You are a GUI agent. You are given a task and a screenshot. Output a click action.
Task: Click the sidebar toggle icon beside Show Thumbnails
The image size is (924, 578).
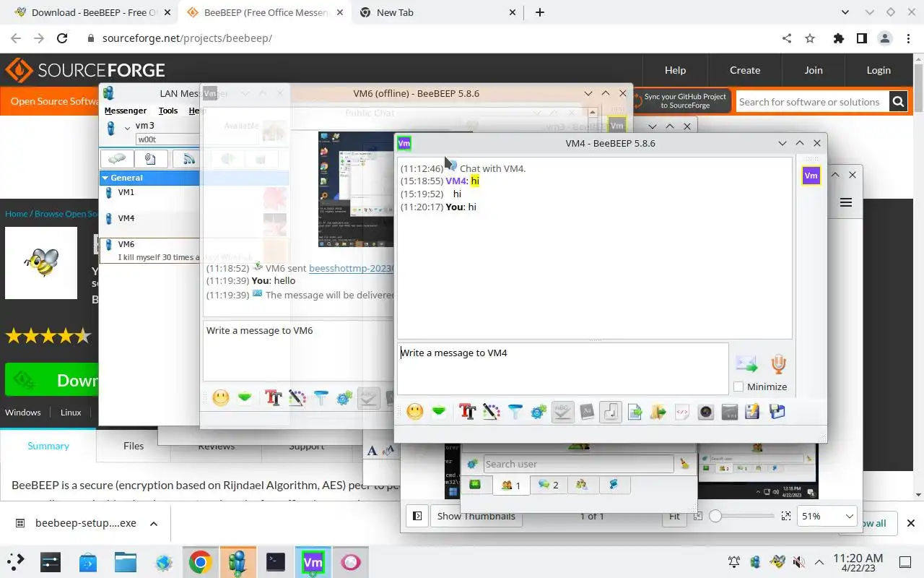coord(417,516)
